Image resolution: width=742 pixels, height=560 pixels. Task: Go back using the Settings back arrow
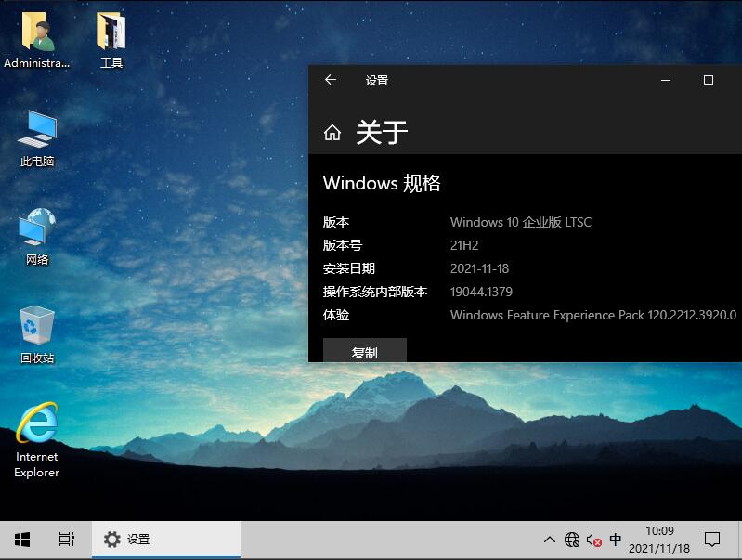[330, 81]
